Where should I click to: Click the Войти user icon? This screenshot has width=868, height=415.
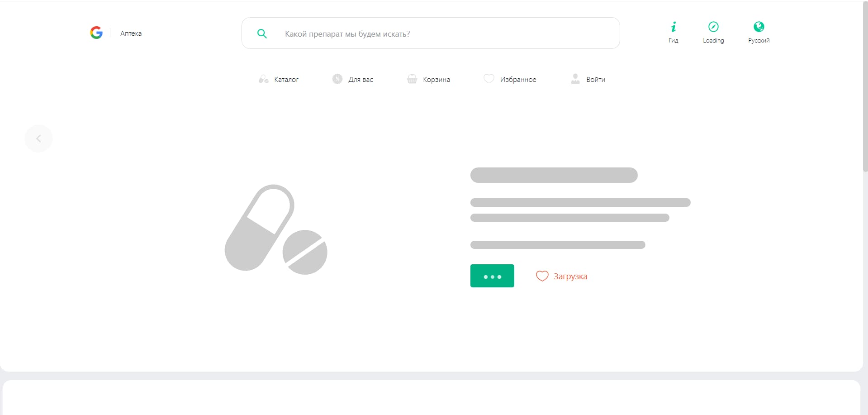pos(575,79)
